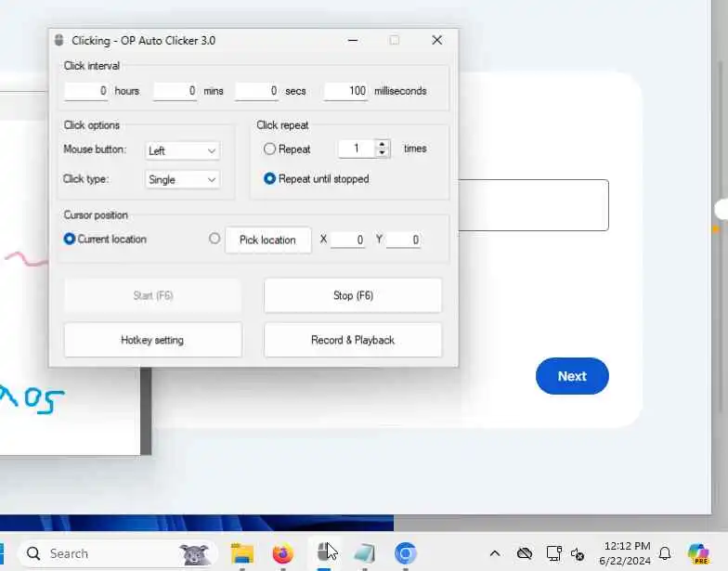Click the 12:12 PM clock
The image size is (728, 571).
point(627,546)
